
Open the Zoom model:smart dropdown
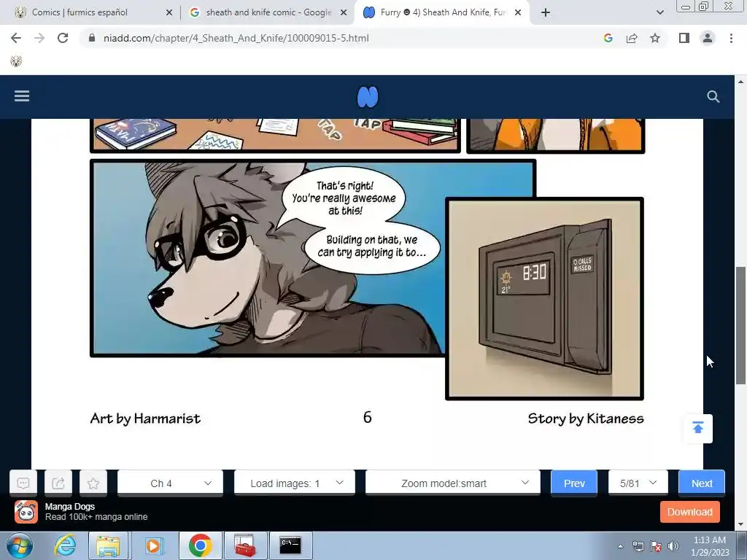pos(452,483)
